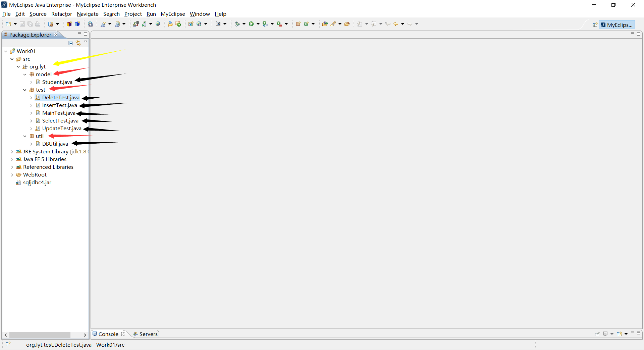Click the Next Annotation toolbar icon
This screenshot has height=350, width=644.
point(360,24)
